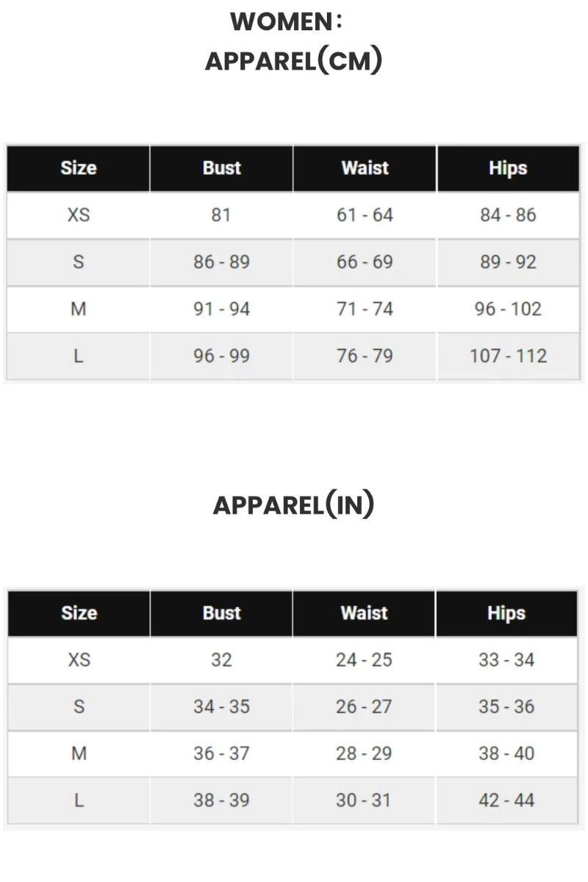This screenshot has height=882, width=588.
Task: Click the APPAREL(IN) heading
Action: (293, 505)
